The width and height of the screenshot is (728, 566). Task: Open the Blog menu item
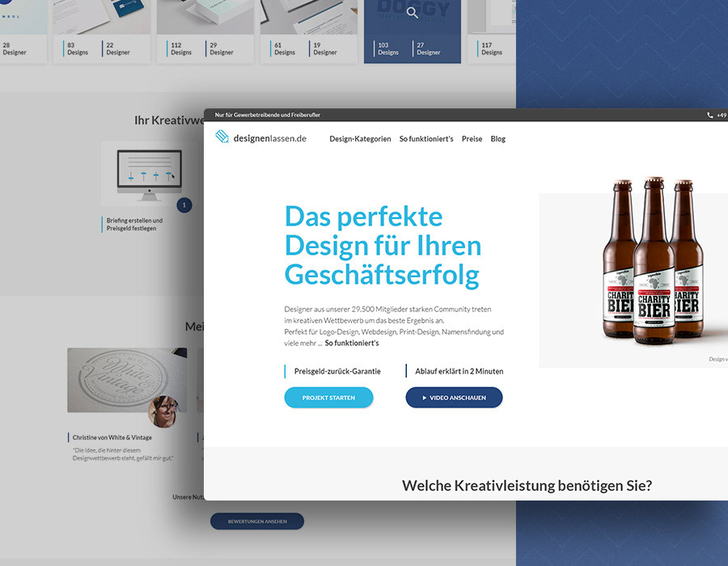point(497,139)
